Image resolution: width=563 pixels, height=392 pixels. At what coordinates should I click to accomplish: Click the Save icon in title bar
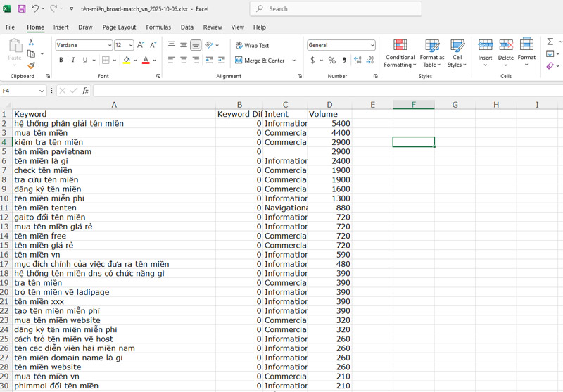point(21,8)
